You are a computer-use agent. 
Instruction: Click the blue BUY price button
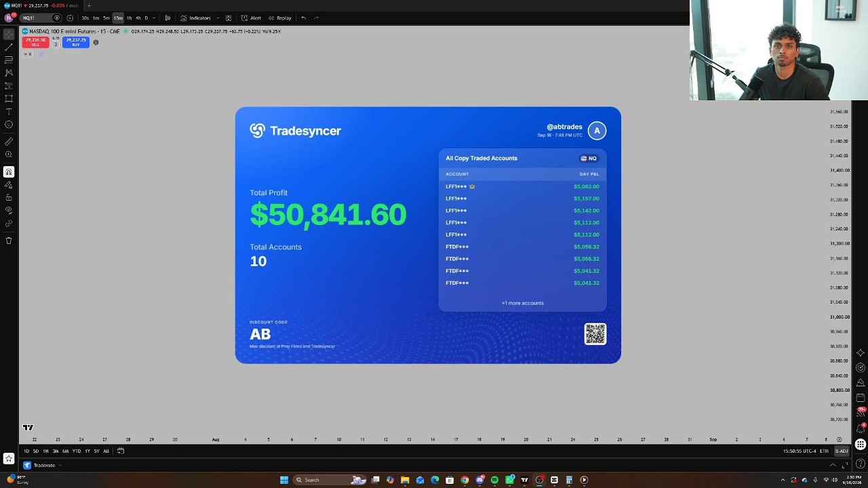click(76, 41)
